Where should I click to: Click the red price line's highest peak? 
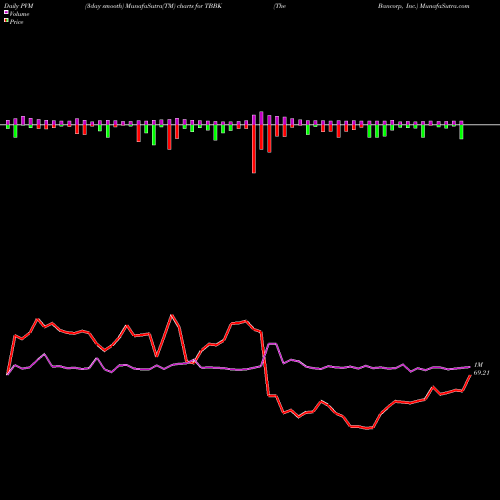(171, 315)
